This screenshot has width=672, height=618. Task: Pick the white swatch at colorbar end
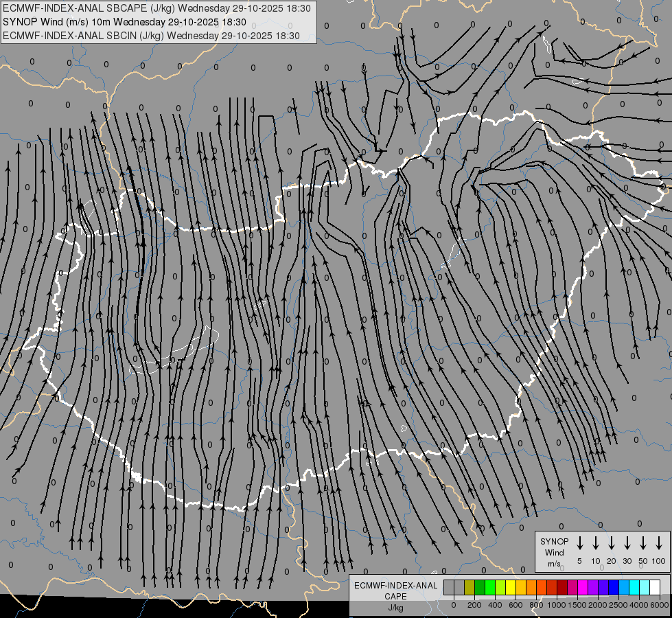655,587
